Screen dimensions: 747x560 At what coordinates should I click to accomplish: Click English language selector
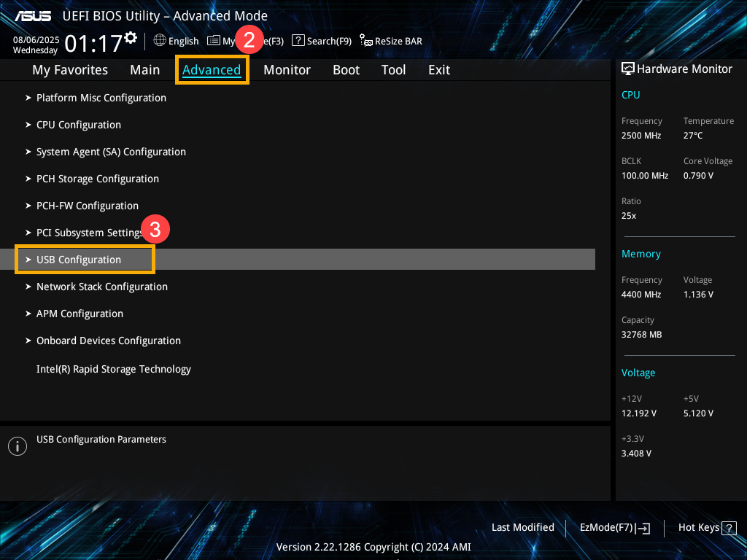[x=176, y=41]
